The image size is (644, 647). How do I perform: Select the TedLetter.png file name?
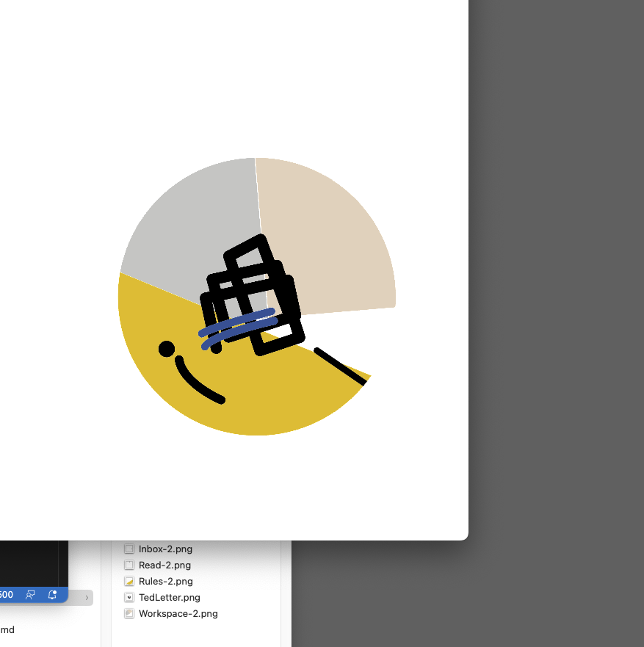pyautogui.click(x=169, y=597)
